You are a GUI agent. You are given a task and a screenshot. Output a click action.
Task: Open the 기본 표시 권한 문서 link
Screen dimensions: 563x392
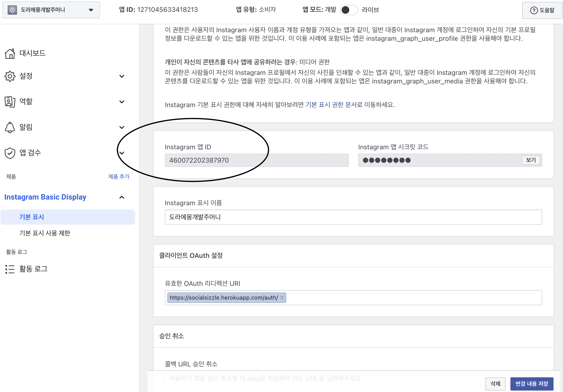[x=331, y=105]
